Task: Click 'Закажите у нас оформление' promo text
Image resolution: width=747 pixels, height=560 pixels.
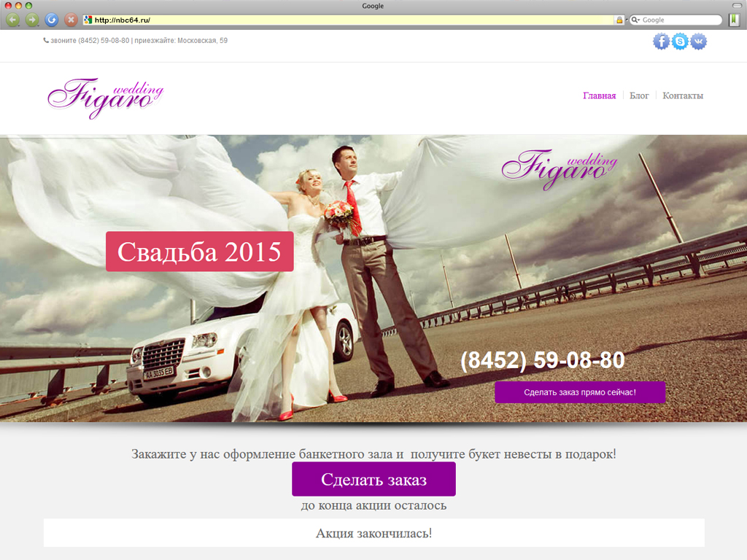Action: coord(373,454)
